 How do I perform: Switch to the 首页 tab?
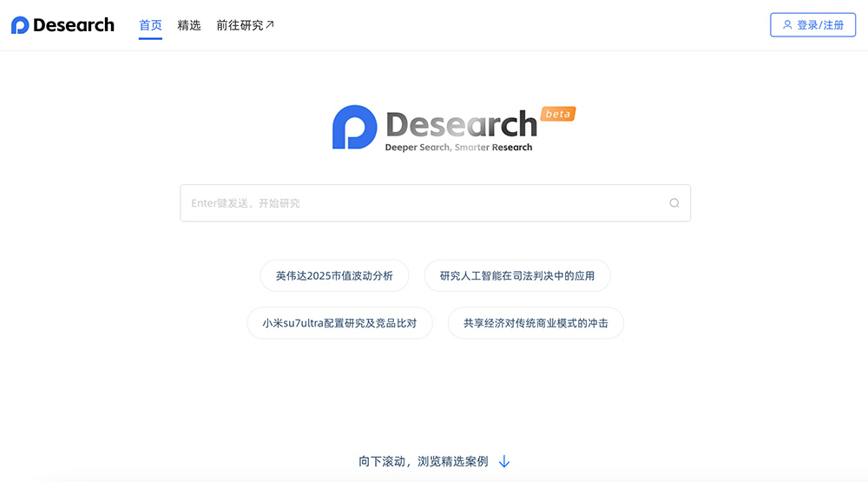[x=150, y=25]
